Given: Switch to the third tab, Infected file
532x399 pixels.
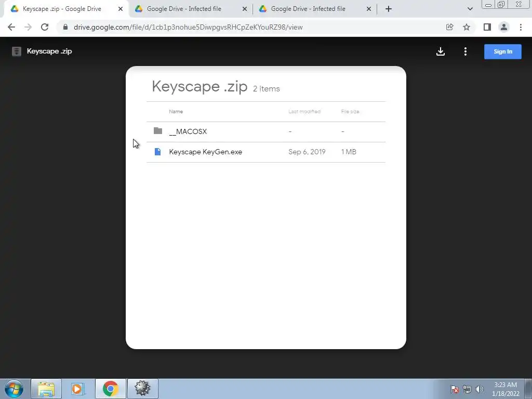Looking at the screenshot, I should point(308,9).
